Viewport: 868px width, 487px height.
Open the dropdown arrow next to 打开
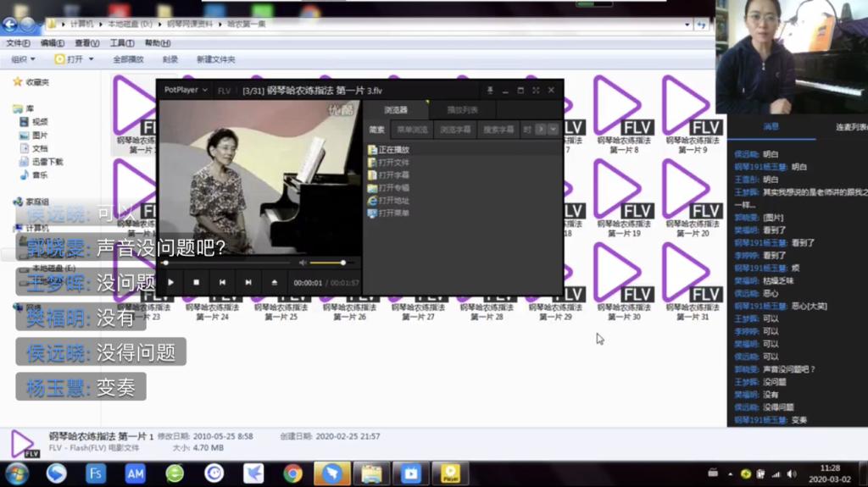click(x=92, y=59)
